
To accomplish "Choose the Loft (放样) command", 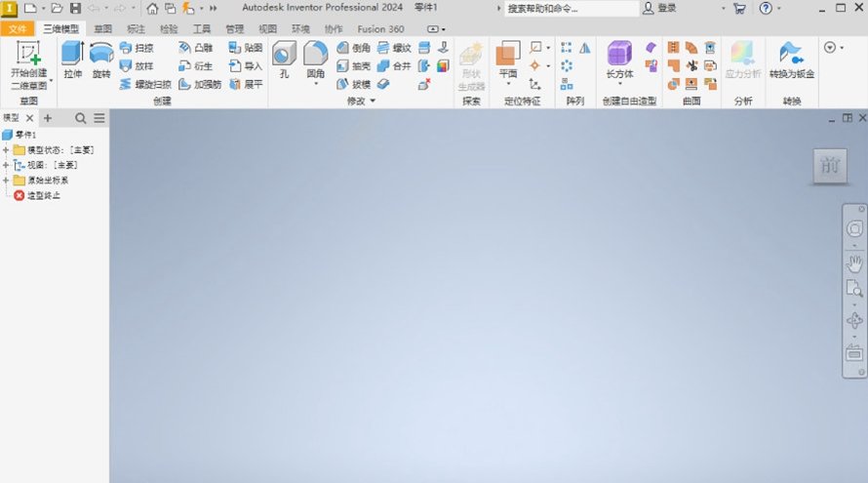I will click(x=138, y=66).
